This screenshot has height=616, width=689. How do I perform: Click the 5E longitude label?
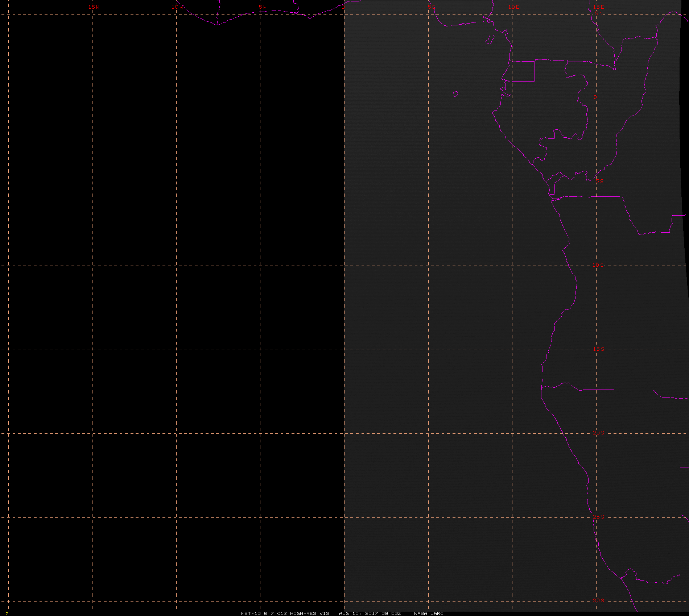[x=432, y=7]
